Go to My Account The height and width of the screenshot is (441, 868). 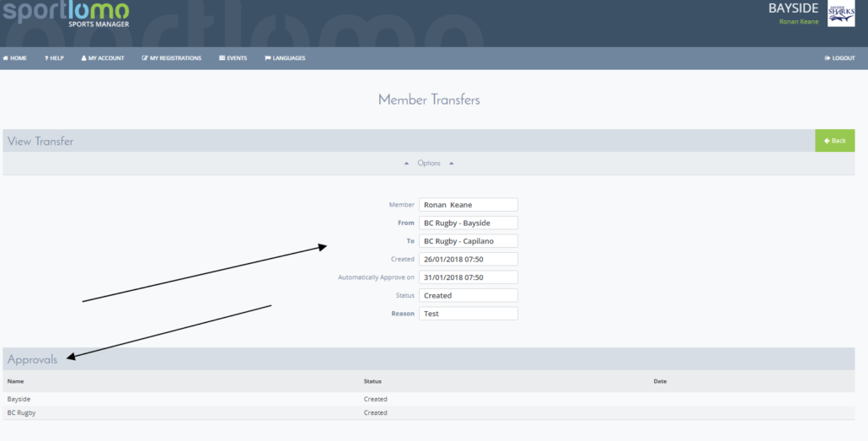click(103, 58)
